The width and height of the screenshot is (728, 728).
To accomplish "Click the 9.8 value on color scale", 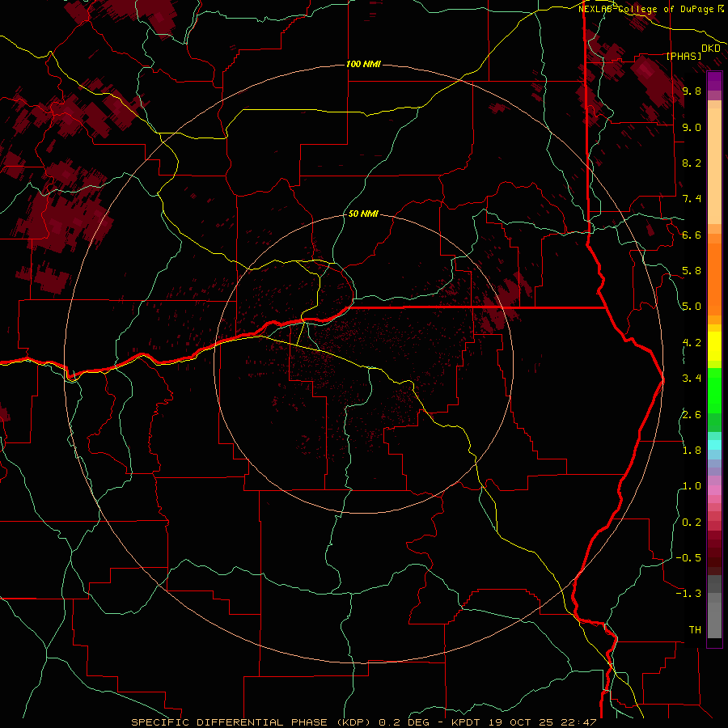I will (x=692, y=91).
